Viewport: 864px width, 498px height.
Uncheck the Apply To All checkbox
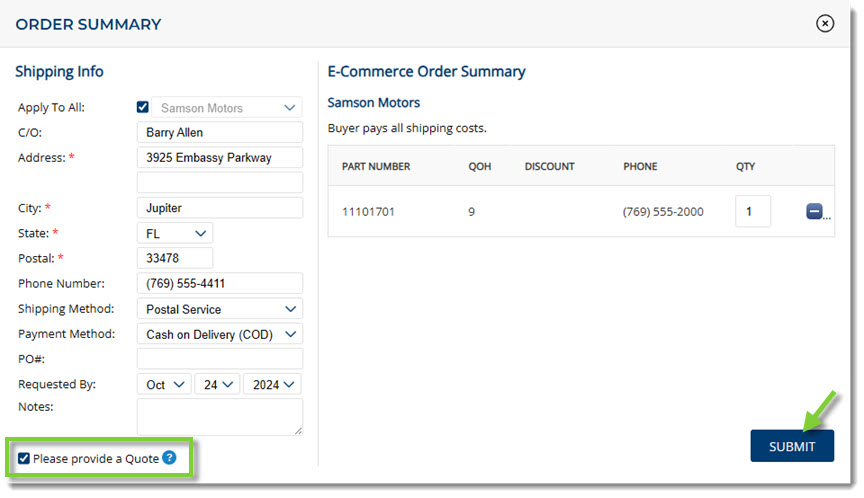143,107
